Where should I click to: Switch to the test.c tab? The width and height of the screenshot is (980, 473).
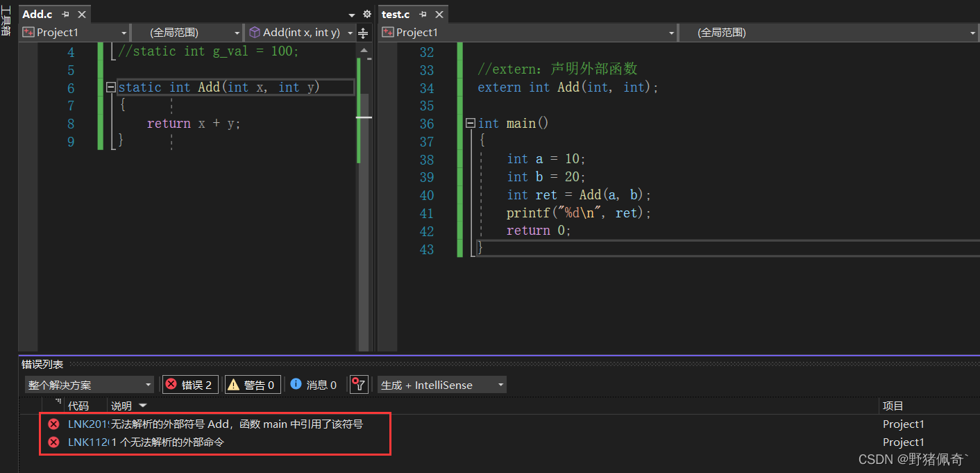396,15
